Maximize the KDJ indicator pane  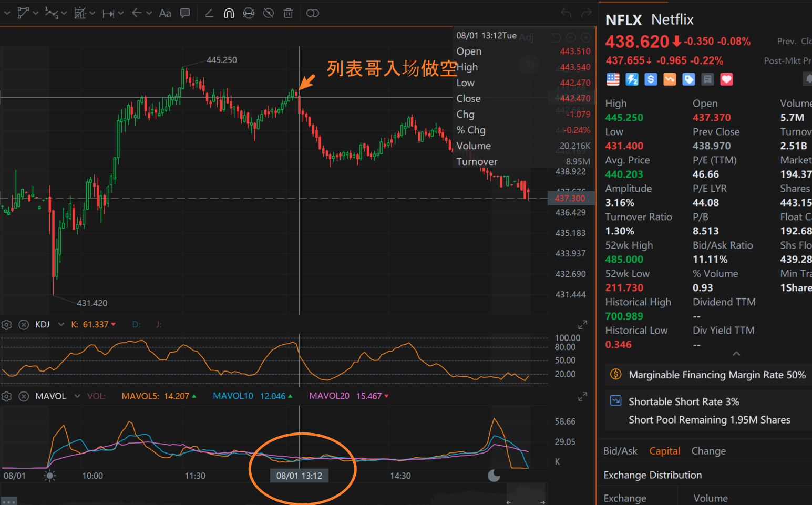[582, 325]
